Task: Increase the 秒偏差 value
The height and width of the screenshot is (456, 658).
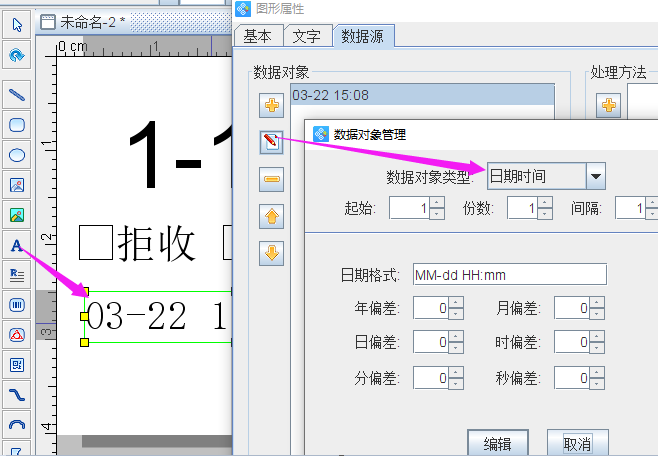Action: (597, 373)
